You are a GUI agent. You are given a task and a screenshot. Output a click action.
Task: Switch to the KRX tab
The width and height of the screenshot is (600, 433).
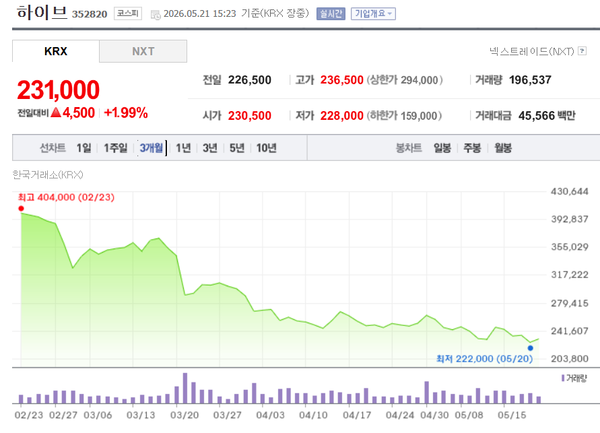(x=56, y=51)
